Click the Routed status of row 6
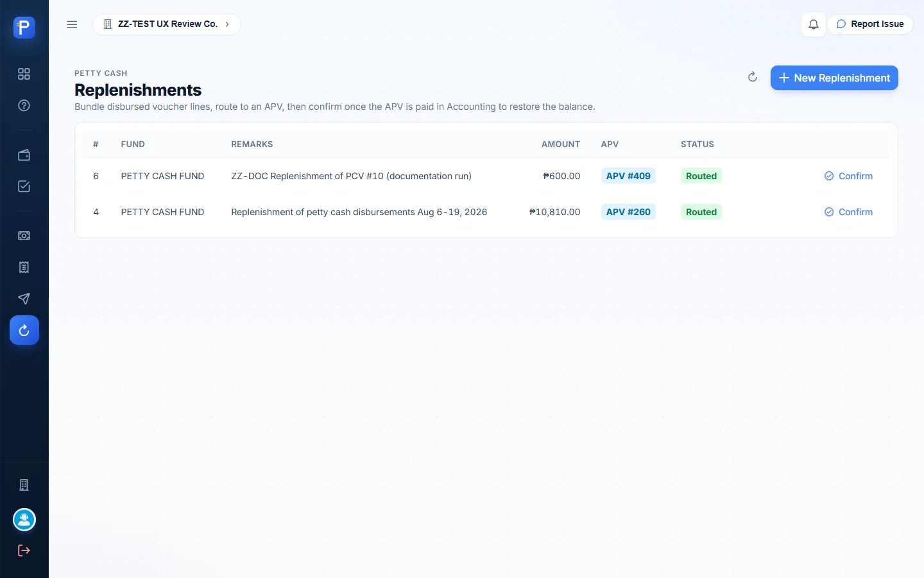 (x=701, y=176)
